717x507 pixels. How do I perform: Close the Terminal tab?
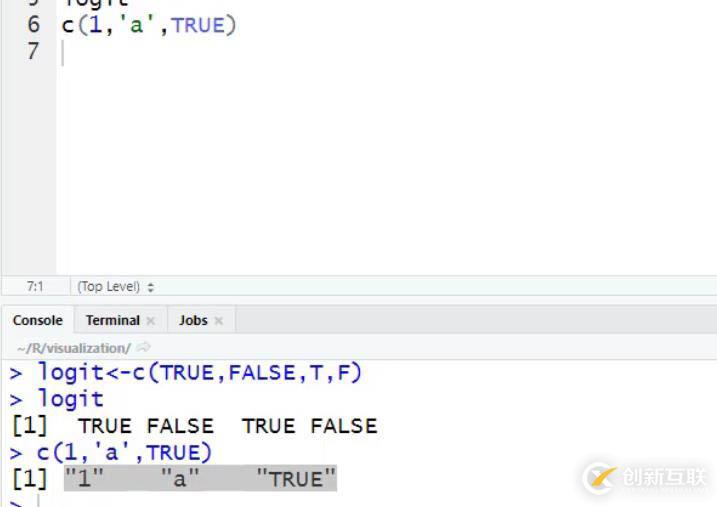150,321
